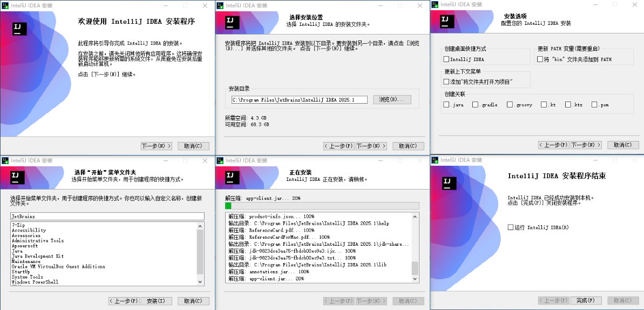Check the .groovy file association box

tap(510, 105)
